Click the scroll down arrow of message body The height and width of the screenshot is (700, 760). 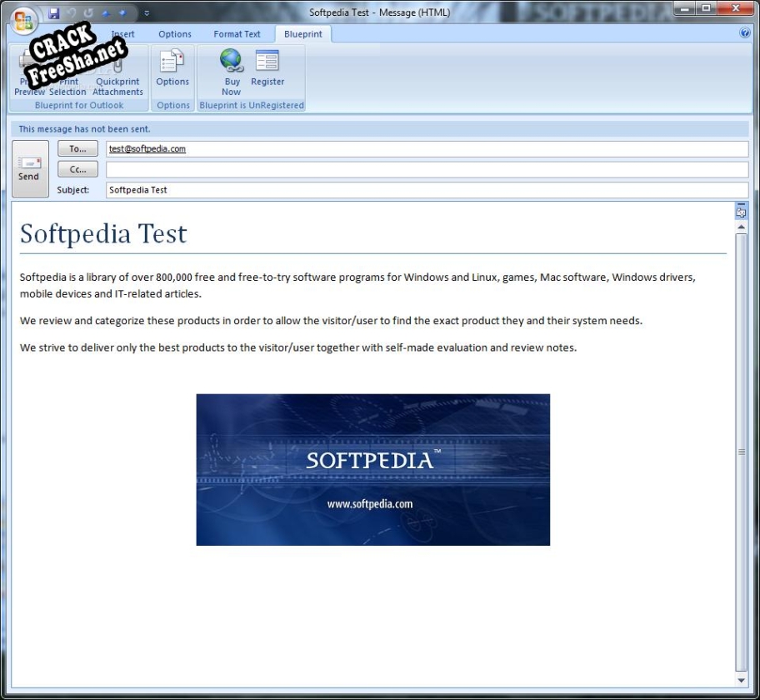click(741, 680)
